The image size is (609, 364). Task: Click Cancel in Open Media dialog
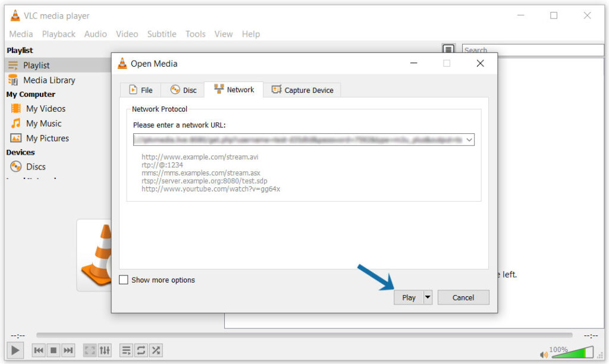(x=463, y=297)
